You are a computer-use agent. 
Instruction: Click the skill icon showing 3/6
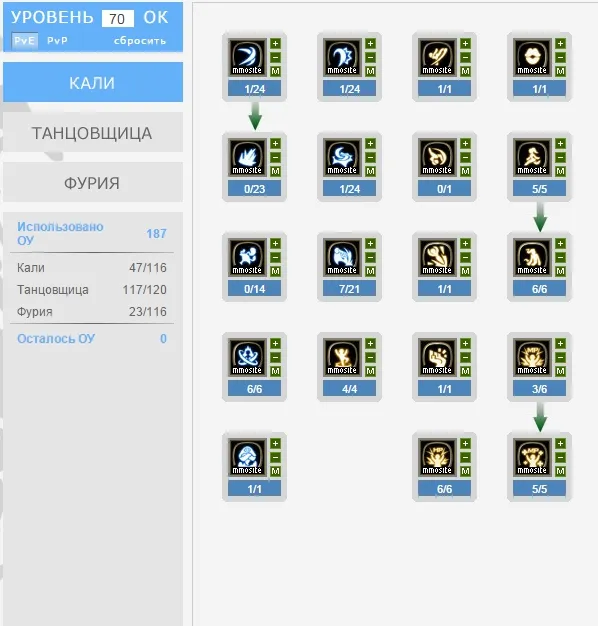pos(532,357)
